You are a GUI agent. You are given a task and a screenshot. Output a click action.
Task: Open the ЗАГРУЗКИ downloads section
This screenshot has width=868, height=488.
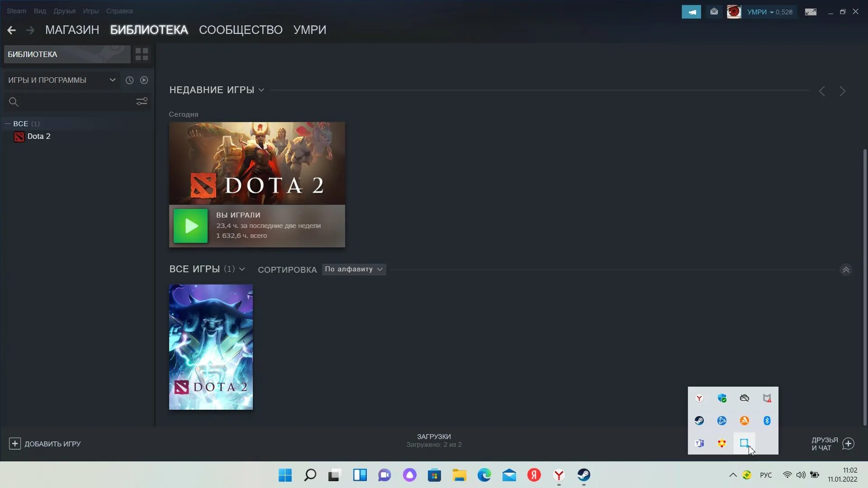click(434, 441)
